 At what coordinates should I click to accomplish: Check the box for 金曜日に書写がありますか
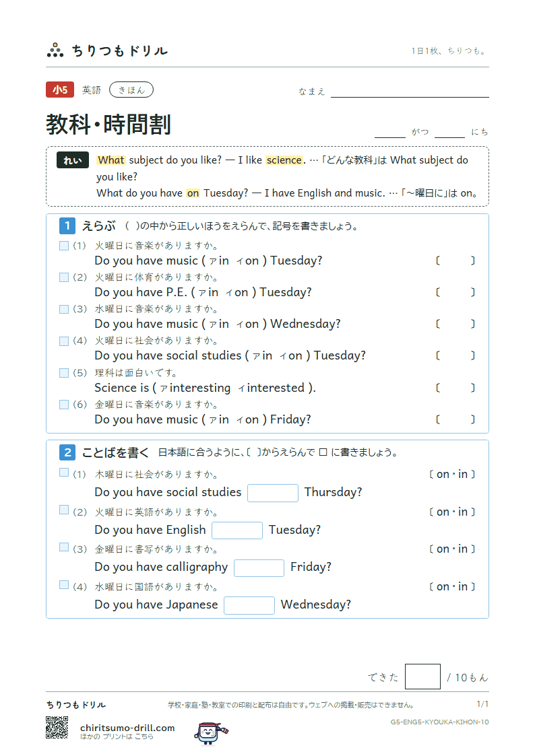tap(64, 547)
